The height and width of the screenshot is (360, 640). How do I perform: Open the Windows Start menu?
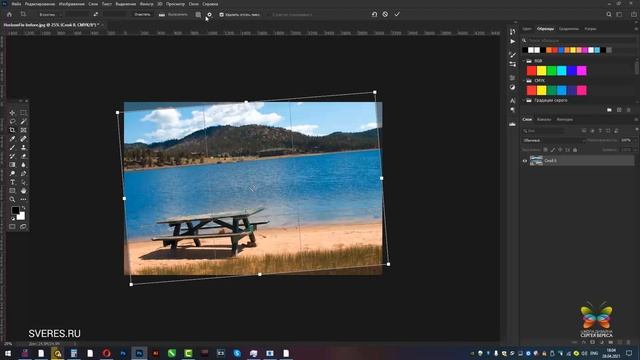click(x=8, y=353)
